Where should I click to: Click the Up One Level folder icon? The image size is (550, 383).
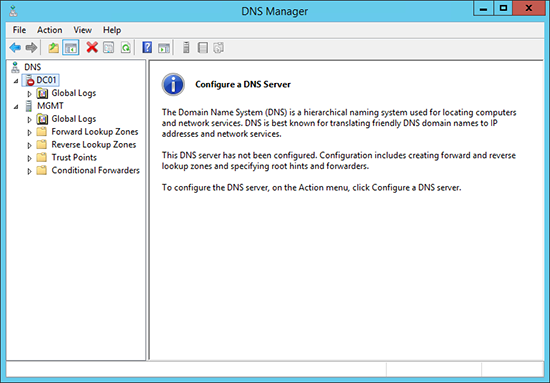tap(54, 47)
